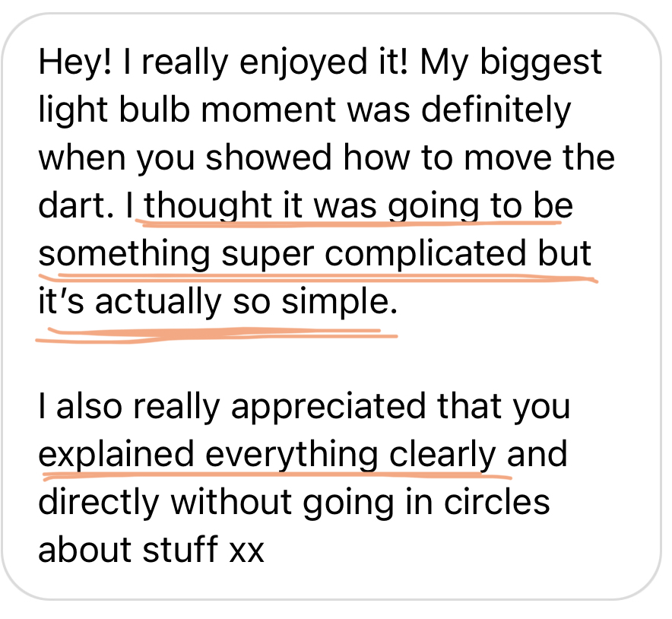672x619 pixels.
Task: Click the word "directly" in the message
Action: (x=99, y=504)
